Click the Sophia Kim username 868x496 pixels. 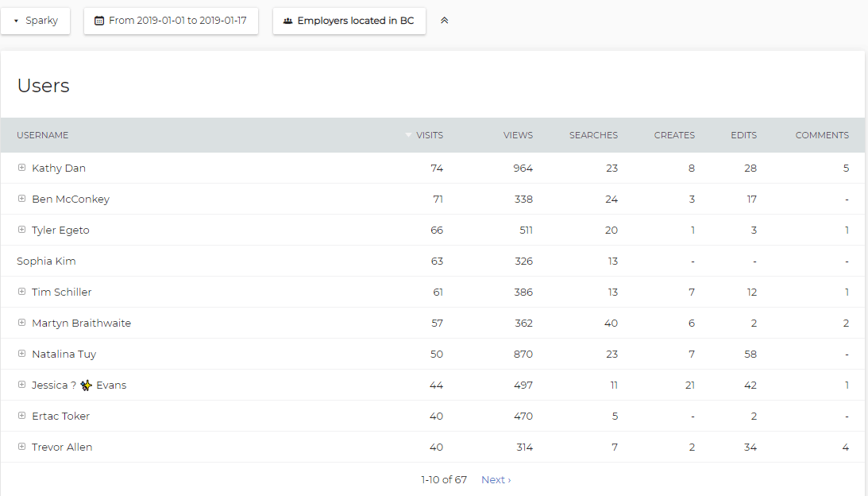[x=46, y=261]
